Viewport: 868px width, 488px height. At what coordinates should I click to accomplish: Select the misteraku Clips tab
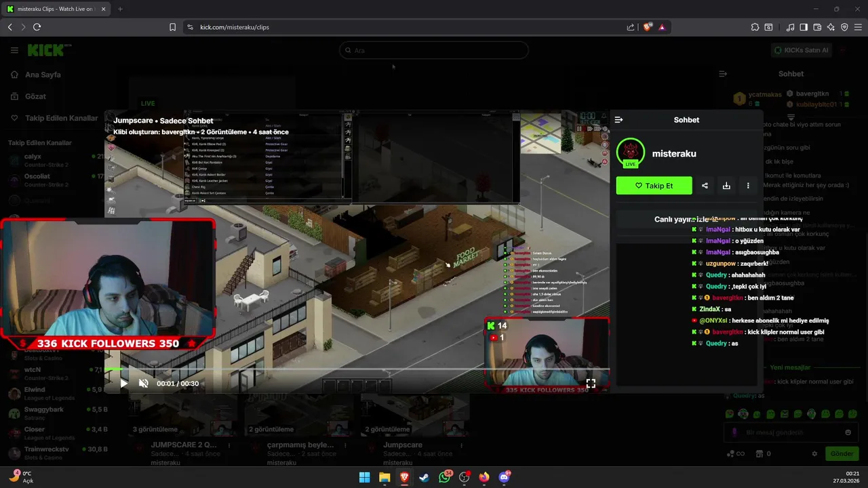pos(56,9)
